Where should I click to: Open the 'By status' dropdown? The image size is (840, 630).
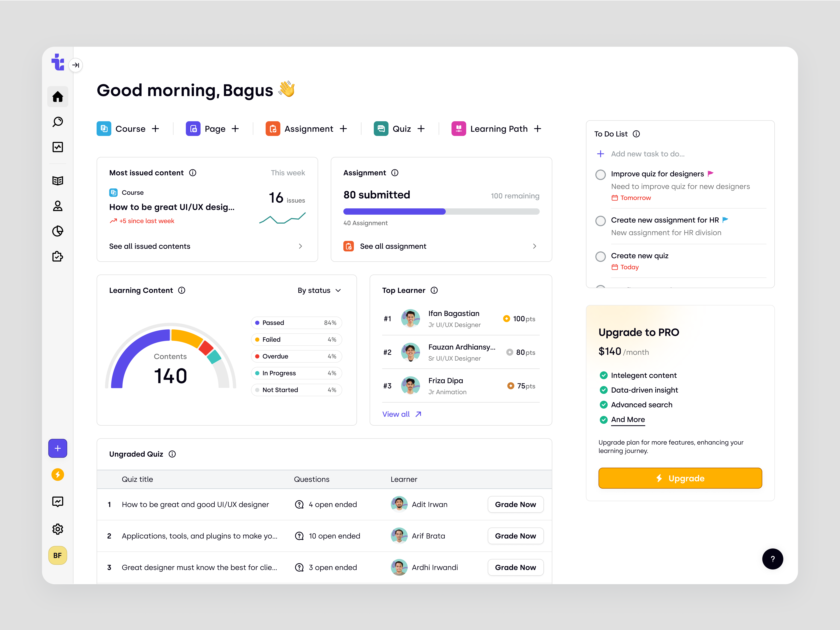coord(319,290)
